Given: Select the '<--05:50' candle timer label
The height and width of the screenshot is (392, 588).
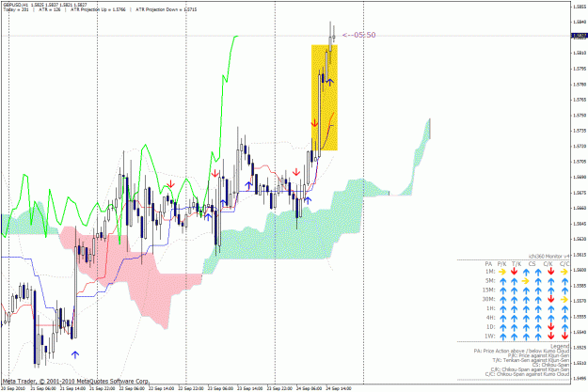Looking at the screenshot, I should pyautogui.click(x=358, y=35).
